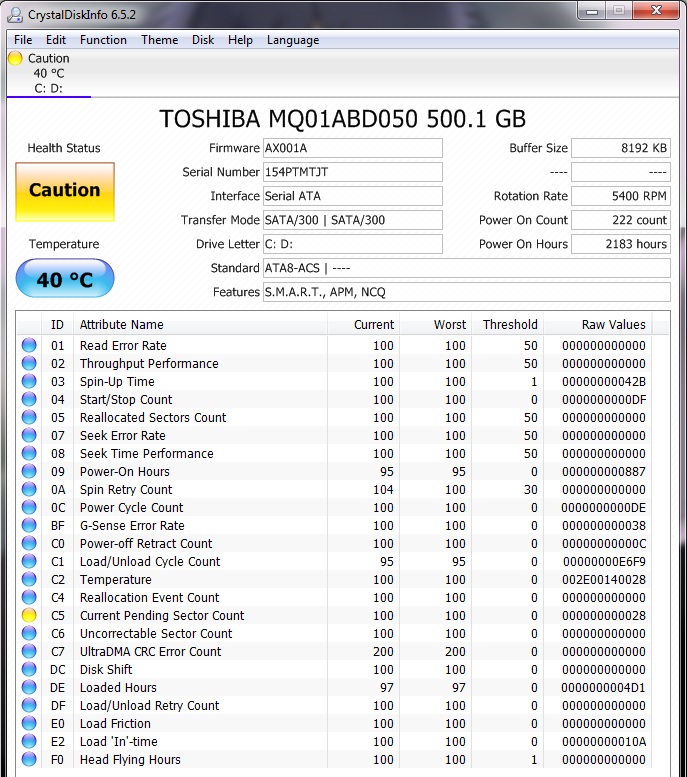Click the blue icon for UltraDMA CRC Error Count
The image size is (687, 777).
pyautogui.click(x=29, y=651)
